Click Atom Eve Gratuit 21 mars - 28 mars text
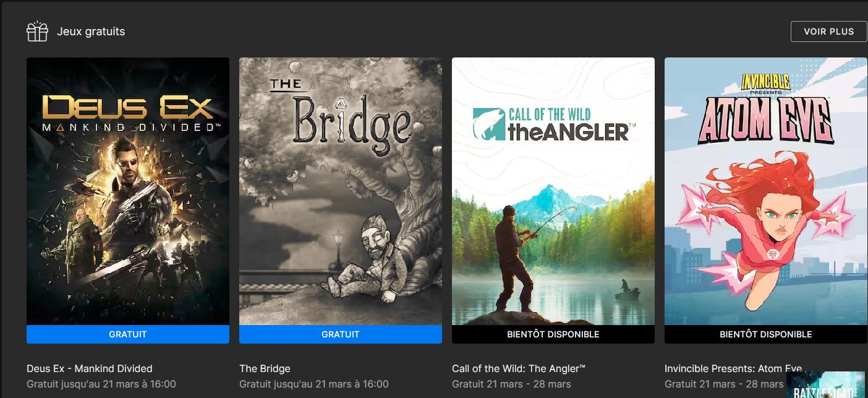This screenshot has height=398, width=868. [x=724, y=384]
